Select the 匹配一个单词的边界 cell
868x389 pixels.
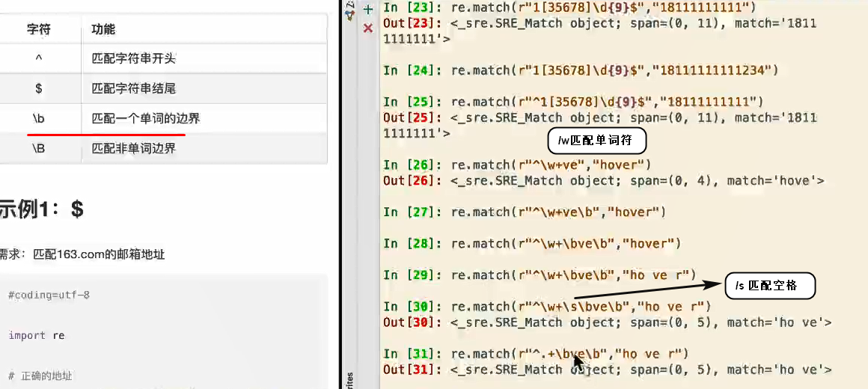(146, 118)
